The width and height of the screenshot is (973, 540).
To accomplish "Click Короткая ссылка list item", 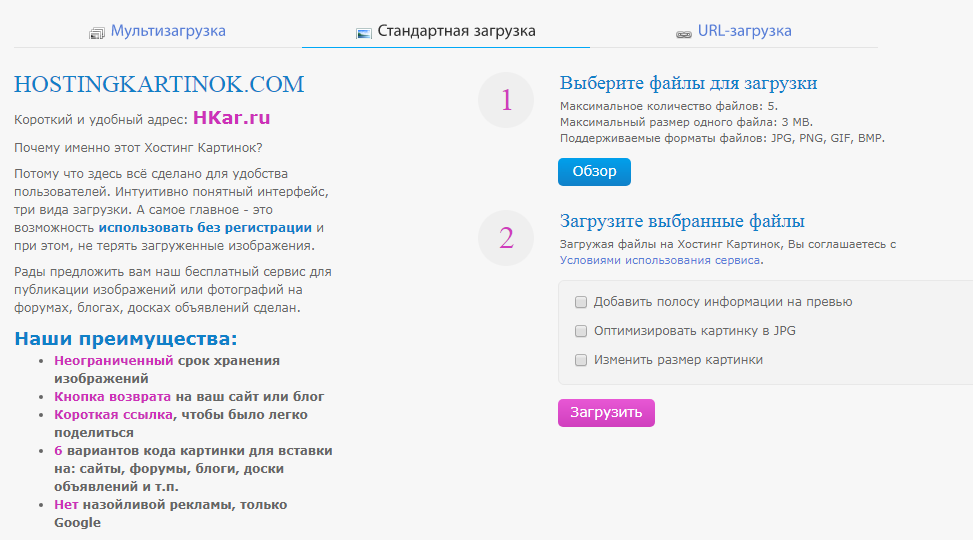I will click(181, 423).
